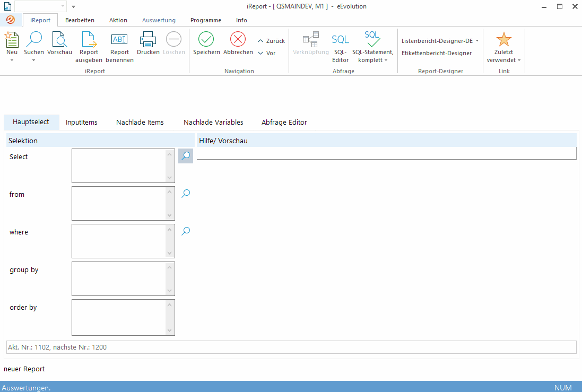Click the Zuletzt verwendet star icon
This screenshot has height=392, width=582.
pyautogui.click(x=503, y=39)
